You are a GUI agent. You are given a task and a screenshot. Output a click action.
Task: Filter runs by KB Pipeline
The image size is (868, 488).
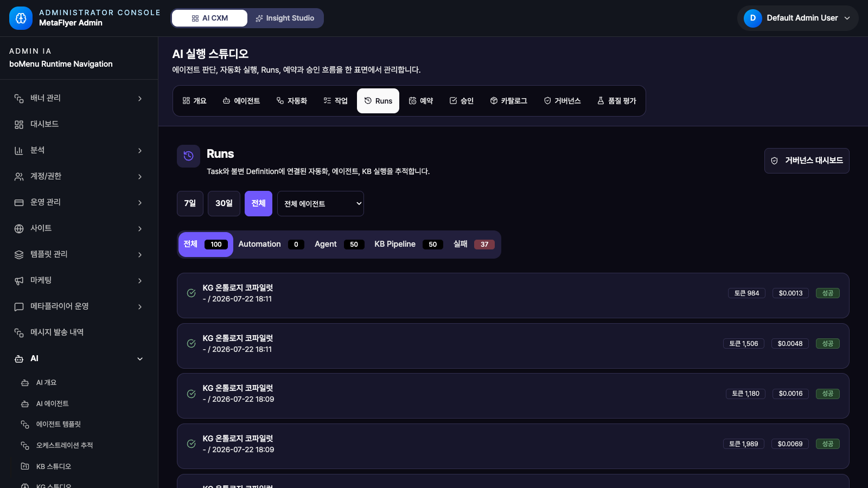(409, 245)
